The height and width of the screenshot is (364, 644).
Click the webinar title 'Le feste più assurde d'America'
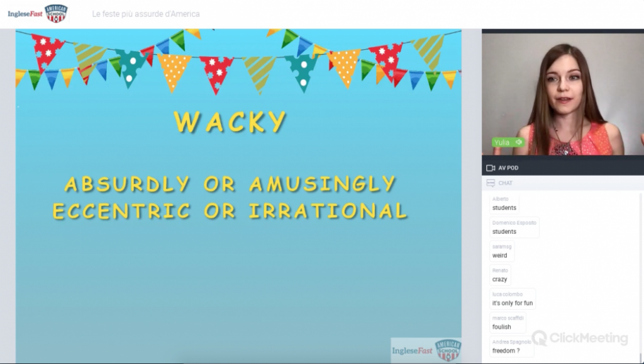point(146,14)
